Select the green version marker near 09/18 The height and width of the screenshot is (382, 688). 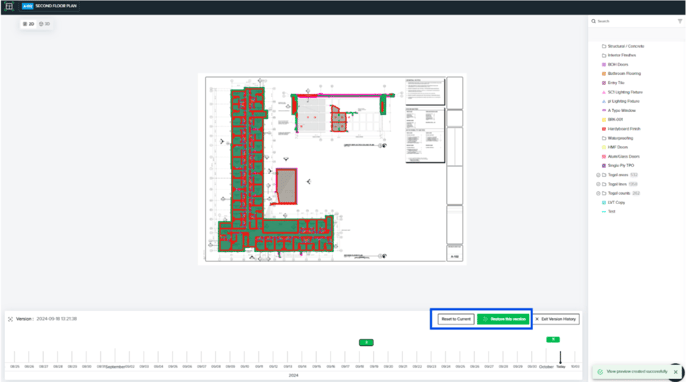(x=366, y=343)
